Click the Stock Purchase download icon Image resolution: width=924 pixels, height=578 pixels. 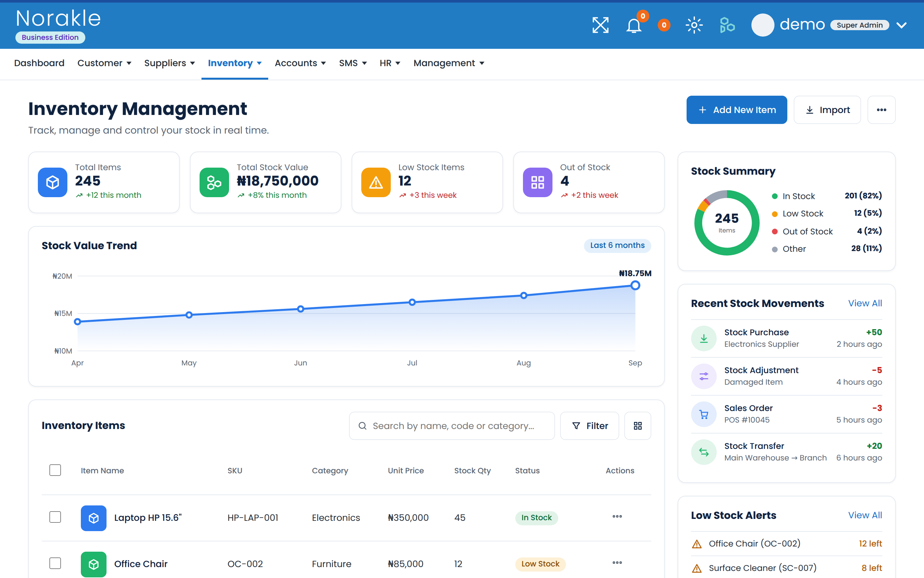click(704, 338)
